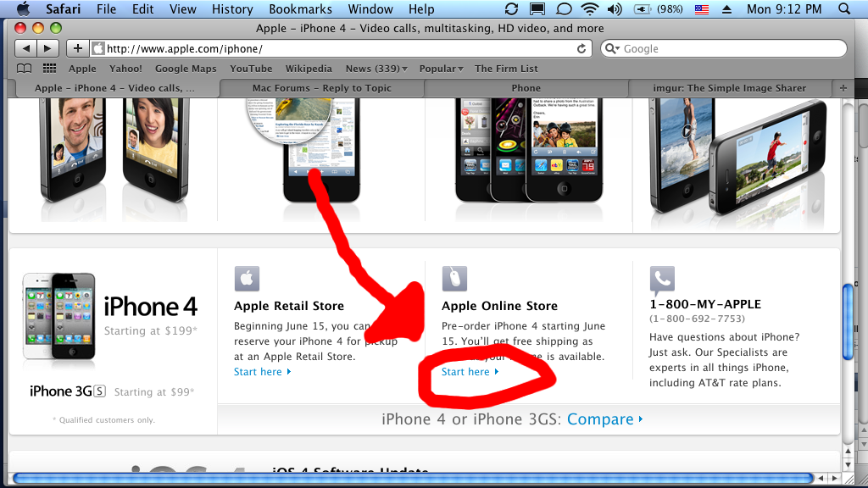Open Top Sites grid icon
The image size is (868, 488).
pos(50,69)
